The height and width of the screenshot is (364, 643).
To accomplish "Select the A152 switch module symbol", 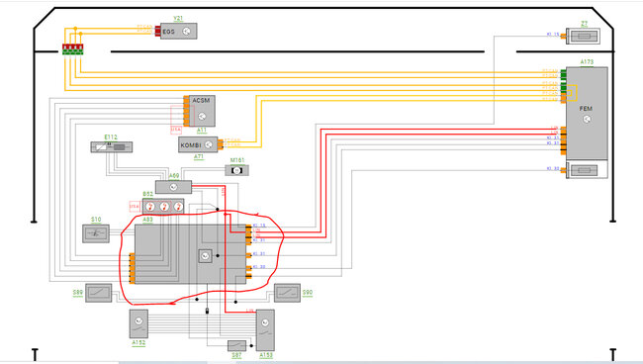I will coord(138,323).
